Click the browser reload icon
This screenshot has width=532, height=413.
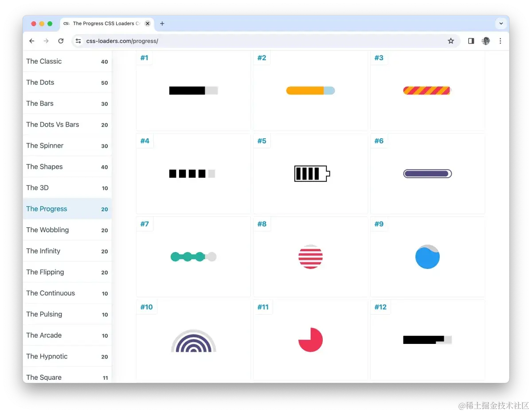click(61, 41)
